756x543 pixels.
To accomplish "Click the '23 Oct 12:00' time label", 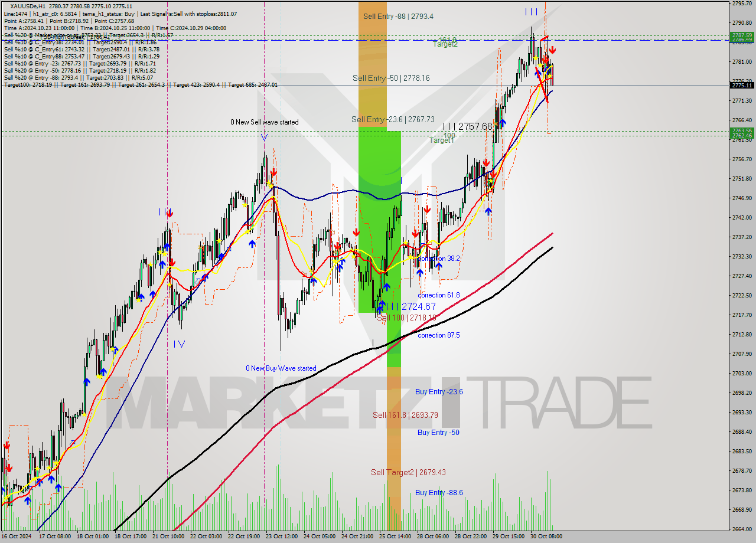I will (281, 537).
